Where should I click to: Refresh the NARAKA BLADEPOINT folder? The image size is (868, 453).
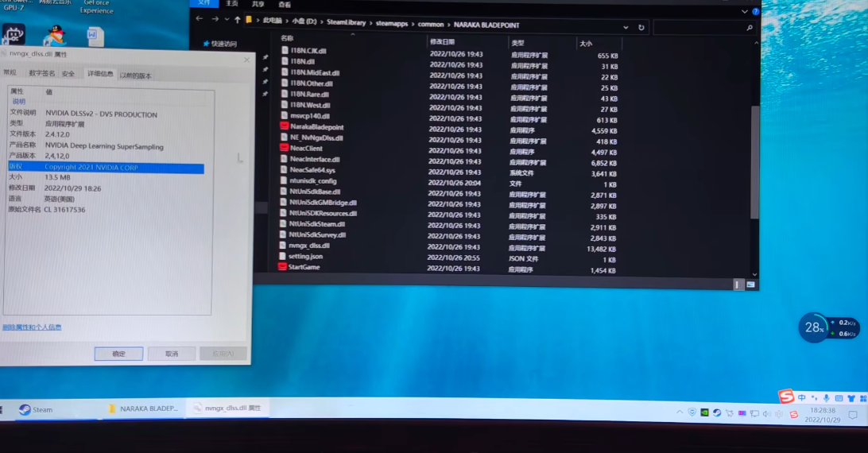(x=641, y=27)
